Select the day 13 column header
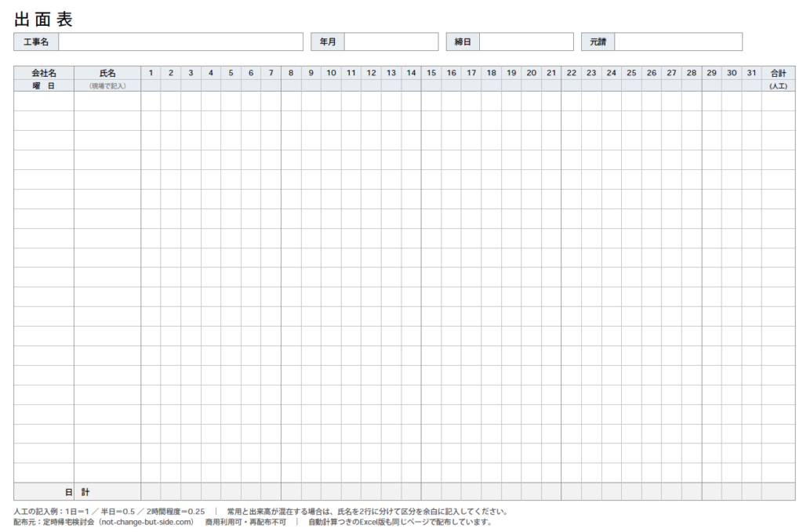 pos(391,73)
